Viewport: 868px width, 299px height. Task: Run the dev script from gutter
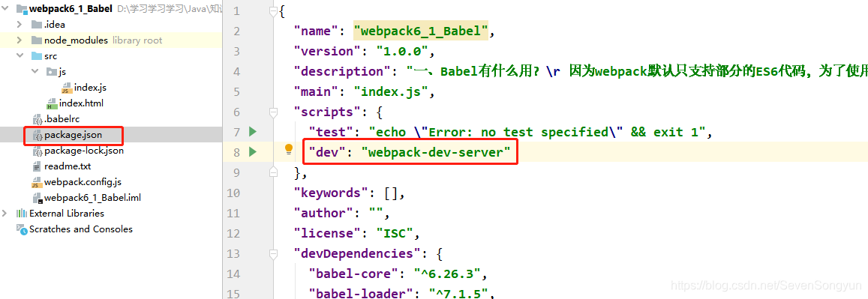[x=253, y=152]
